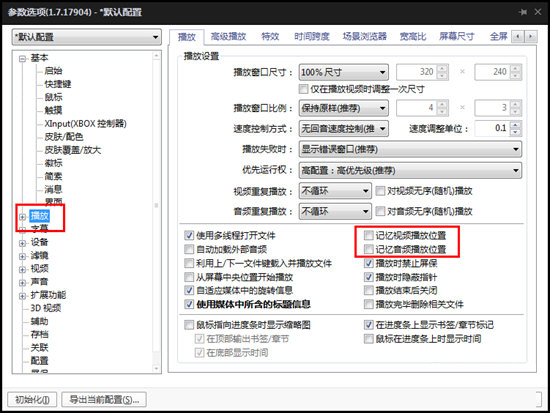Switch to the 高级播放 tab
The width and height of the screenshot is (550, 413).
point(228,36)
